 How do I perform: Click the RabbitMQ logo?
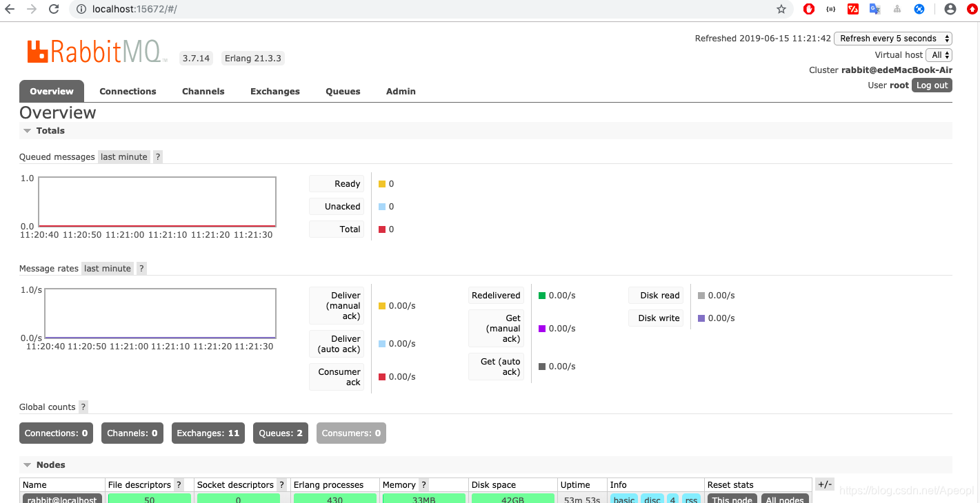97,52
